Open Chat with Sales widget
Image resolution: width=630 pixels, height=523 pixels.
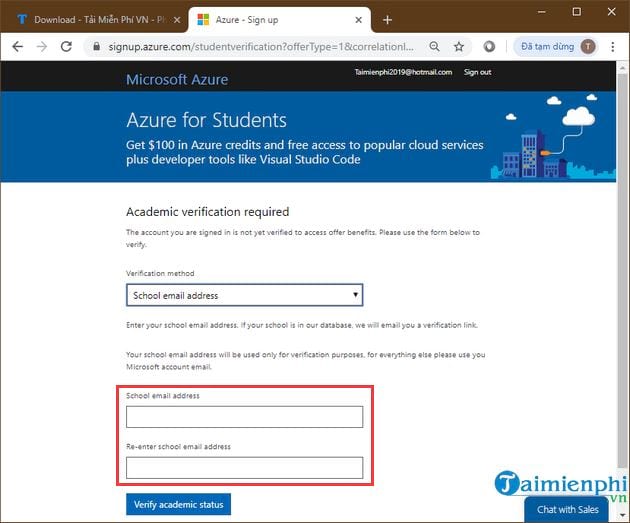(567, 509)
